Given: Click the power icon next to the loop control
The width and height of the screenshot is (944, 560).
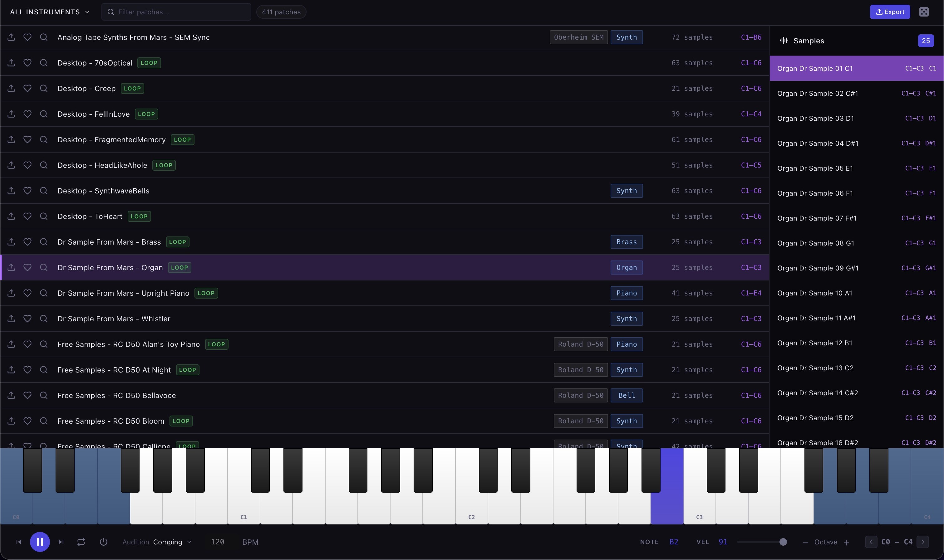Looking at the screenshot, I should click(x=103, y=542).
